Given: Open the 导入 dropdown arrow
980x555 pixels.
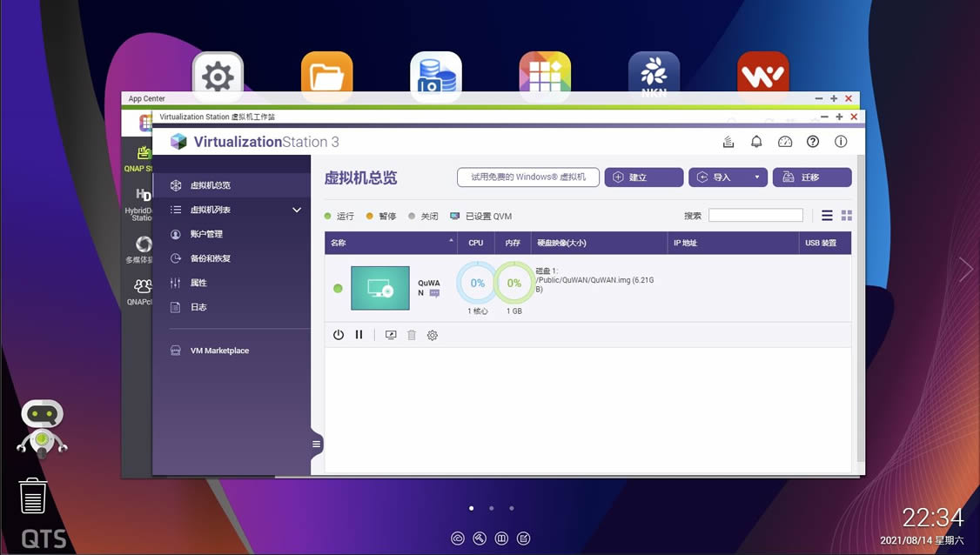Looking at the screenshot, I should click(x=757, y=177).
